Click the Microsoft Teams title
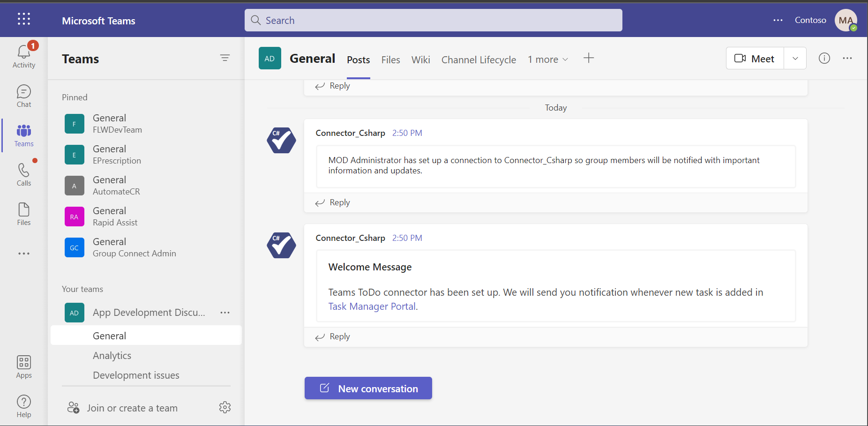Screen dimensions: 868x426 click(x=98, y=21)
